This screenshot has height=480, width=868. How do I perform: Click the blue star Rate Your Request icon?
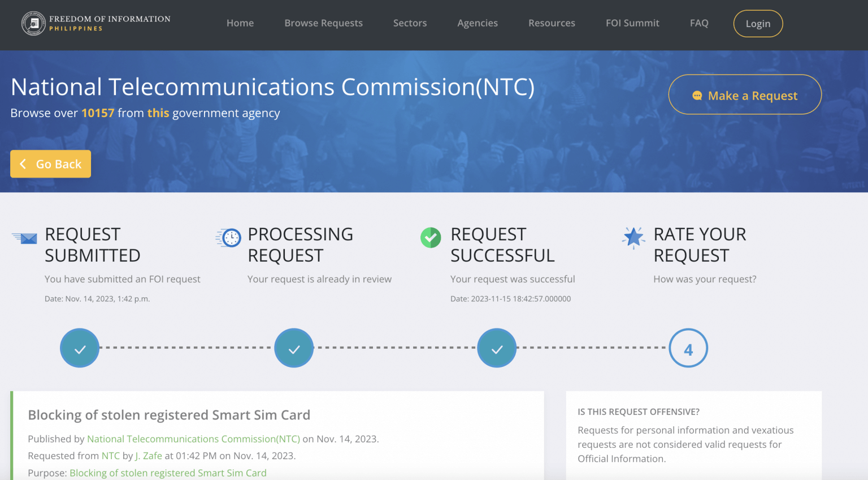(x=633, y=238)
